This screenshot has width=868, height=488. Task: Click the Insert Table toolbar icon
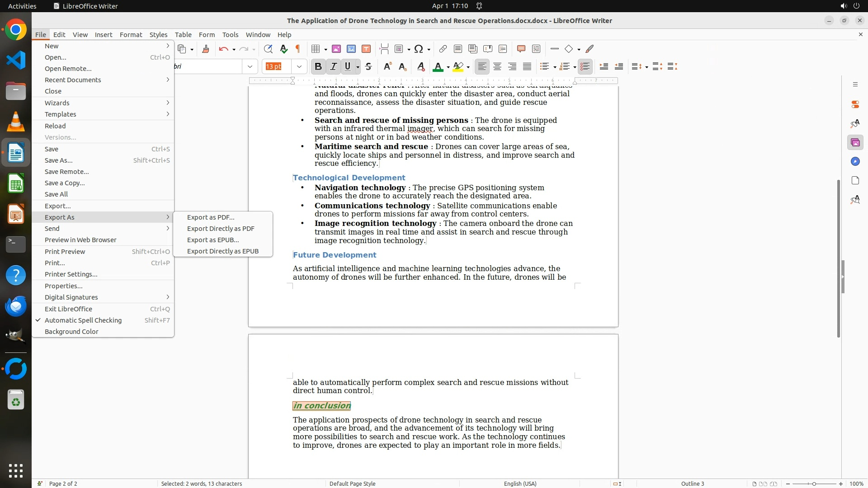click(x=316, y=49)
